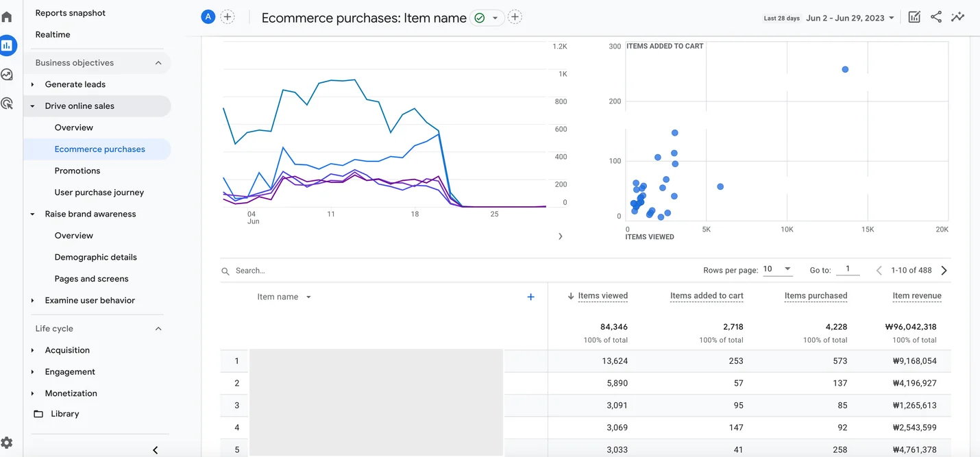Open the date range dropdown Jun 2 - Jun 29
Viewport: 980px width, 457px height.
pos(850,18)
